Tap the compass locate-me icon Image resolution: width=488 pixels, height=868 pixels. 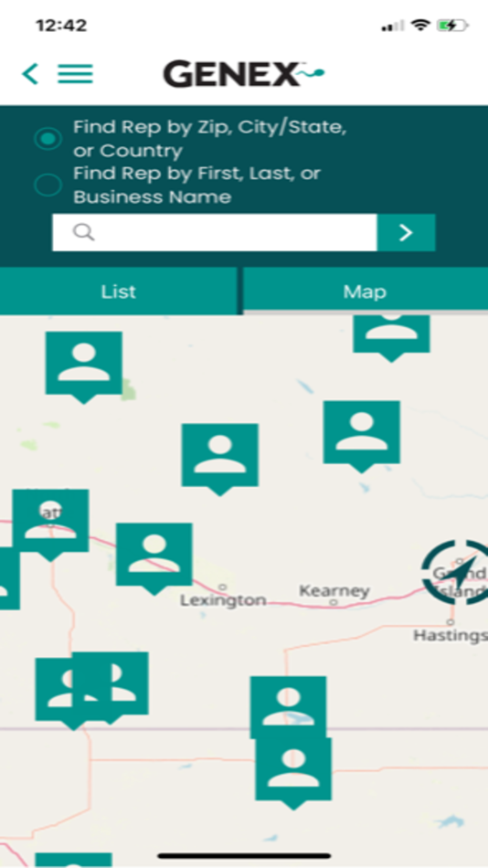[455, 572]
